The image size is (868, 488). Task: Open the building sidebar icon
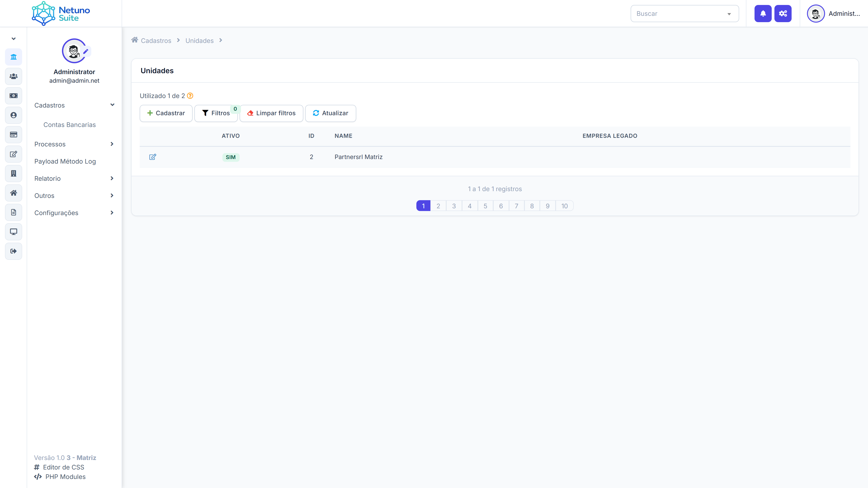(14, 174)
